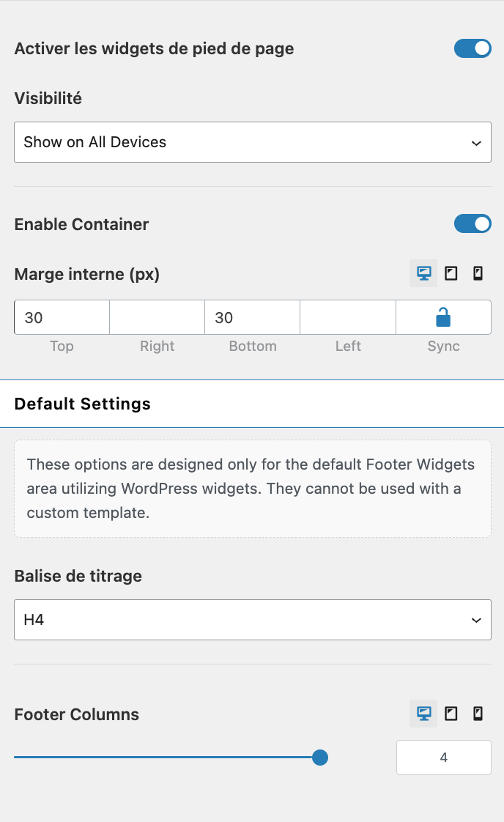Click the padding Sync lock icon
Viewport: 504px width, 822px height.
[443, 317]
